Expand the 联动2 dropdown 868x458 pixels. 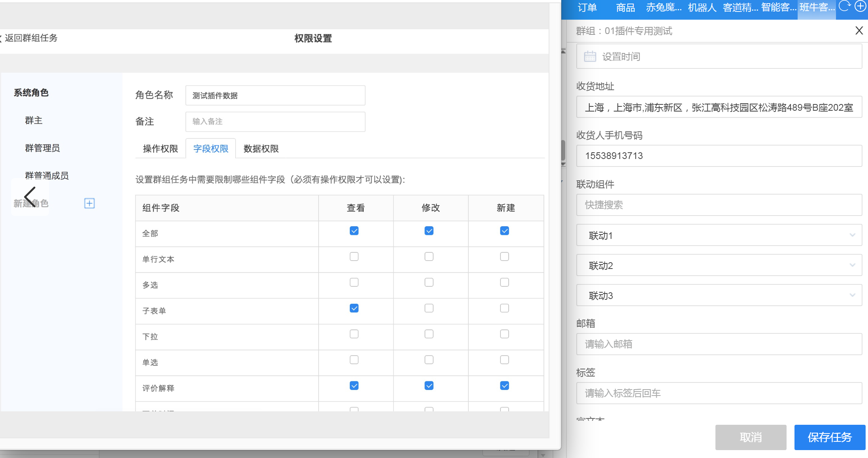pyautogui.click(x=719, y=265)
